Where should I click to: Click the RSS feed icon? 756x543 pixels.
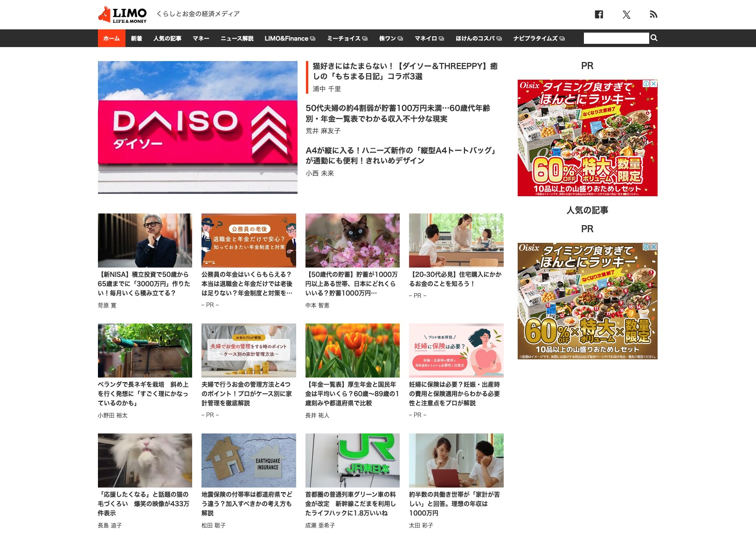coord(654,14)
